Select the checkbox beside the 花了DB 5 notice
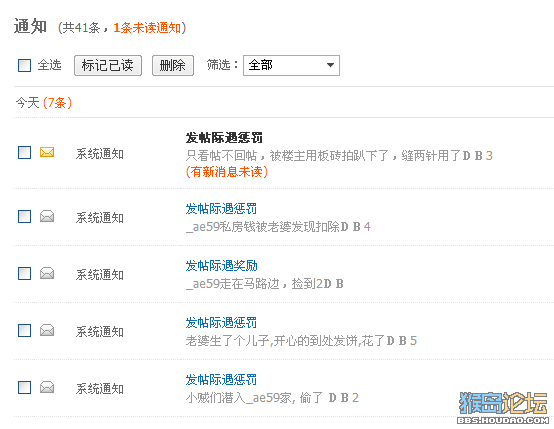Viewport: 554px width, 429px height. coord(24,330)
